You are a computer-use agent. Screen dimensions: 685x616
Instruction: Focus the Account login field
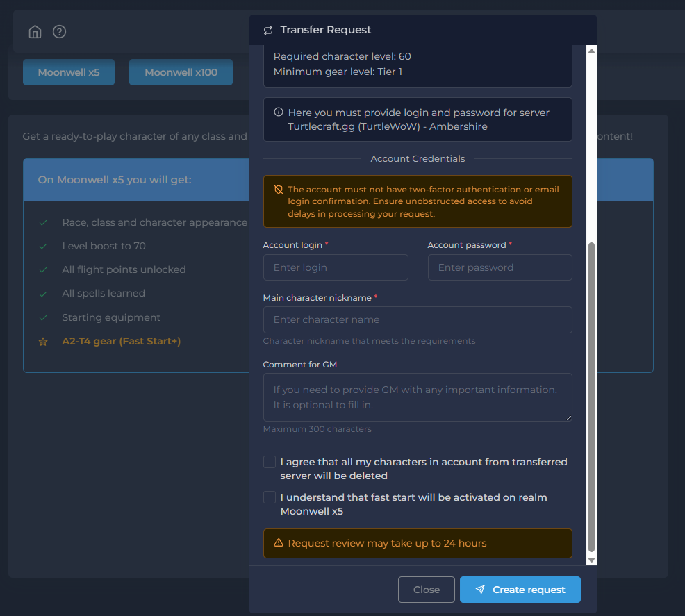coord(336,267)
